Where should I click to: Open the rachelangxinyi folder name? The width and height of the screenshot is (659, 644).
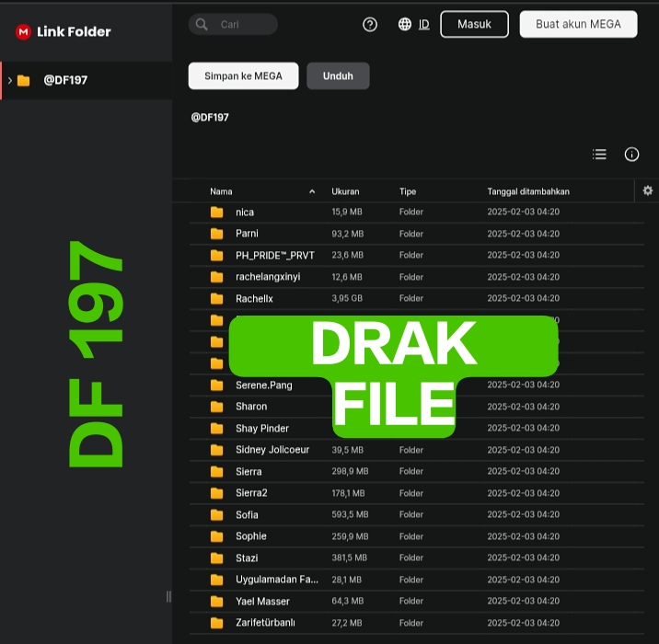coord(268,277)
